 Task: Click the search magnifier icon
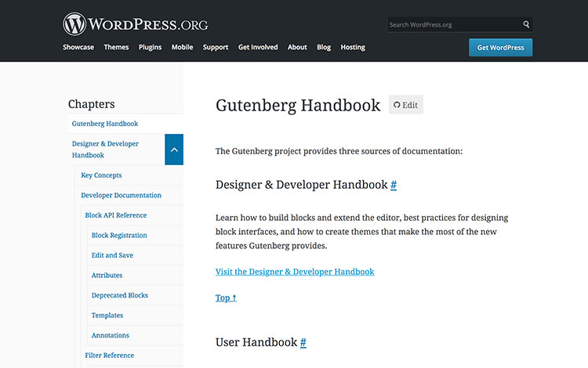(x=526, y=24)
